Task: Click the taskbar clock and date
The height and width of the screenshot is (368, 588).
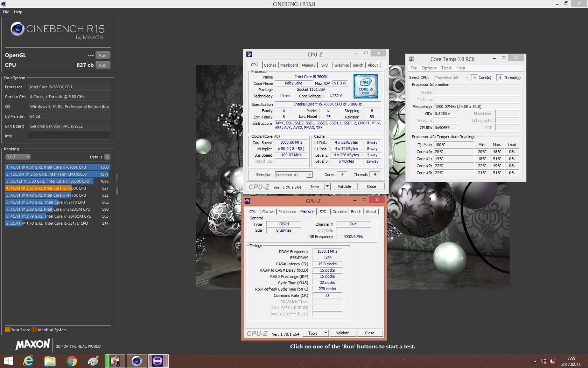Action: click(x=571, y=361)
